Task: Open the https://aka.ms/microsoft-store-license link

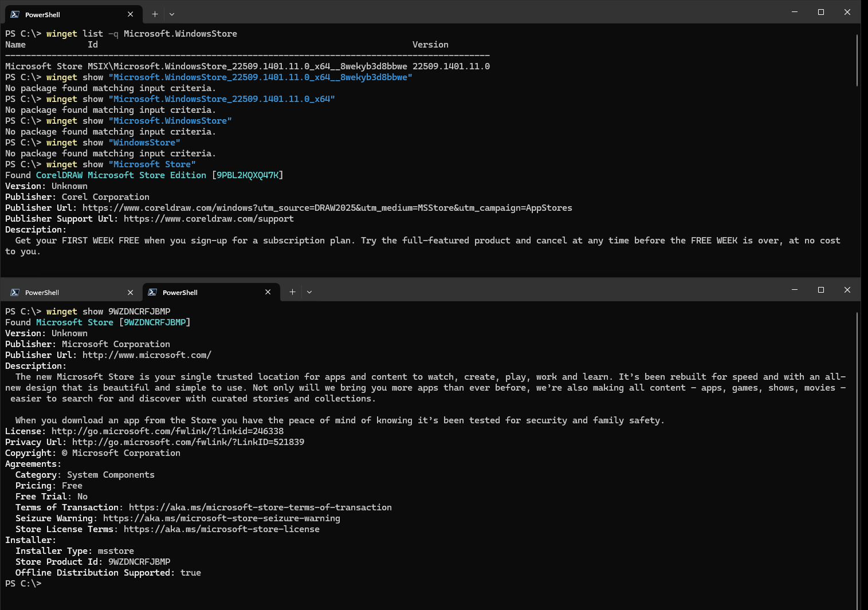Action: [x=222, y=529]
